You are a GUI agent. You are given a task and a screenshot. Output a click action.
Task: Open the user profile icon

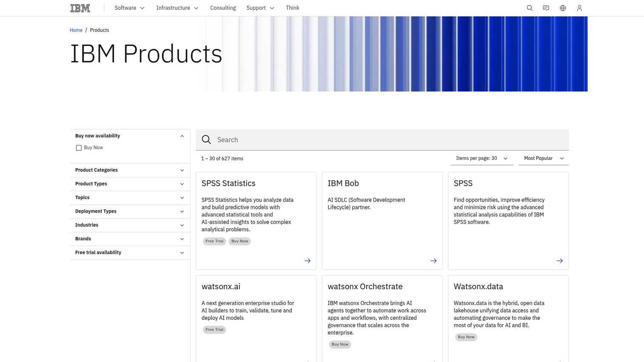(579, 8)
